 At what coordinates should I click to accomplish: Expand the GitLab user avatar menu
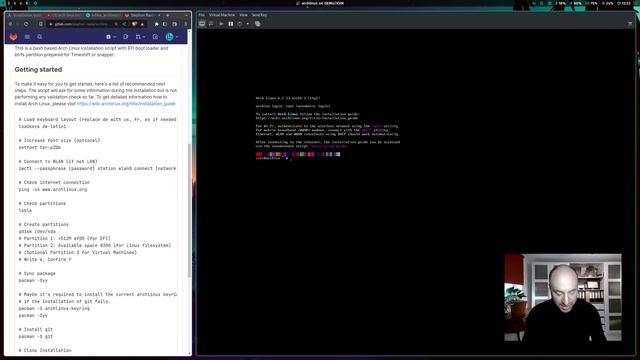pos(172,37)
